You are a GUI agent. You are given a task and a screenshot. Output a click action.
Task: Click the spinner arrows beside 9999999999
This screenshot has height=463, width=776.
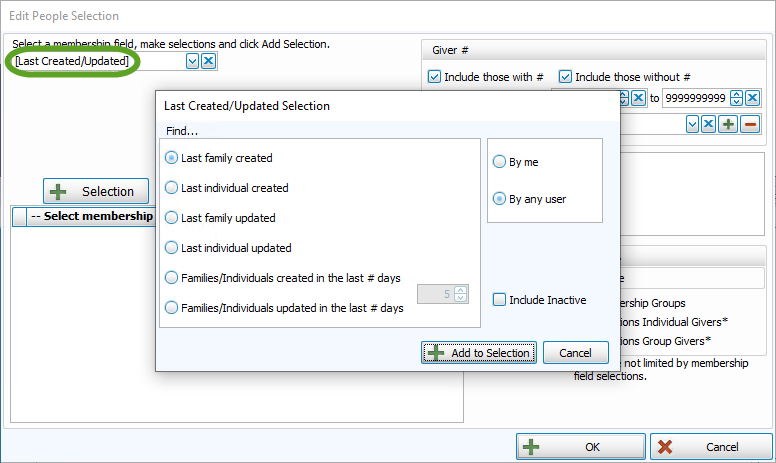pyautogui.click(x=736, y=98)
